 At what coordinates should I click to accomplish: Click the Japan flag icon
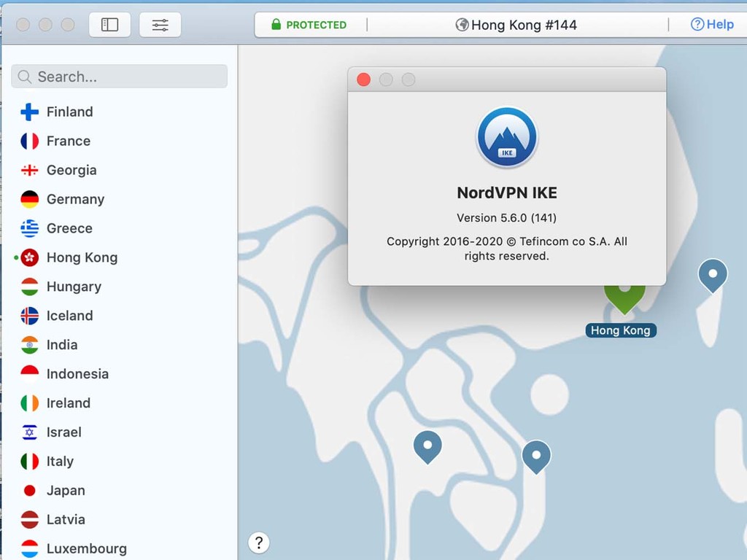tap(28, 491)
